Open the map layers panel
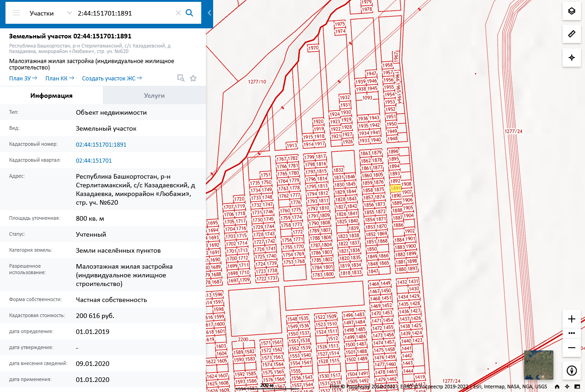 click(x=571, y=11)
